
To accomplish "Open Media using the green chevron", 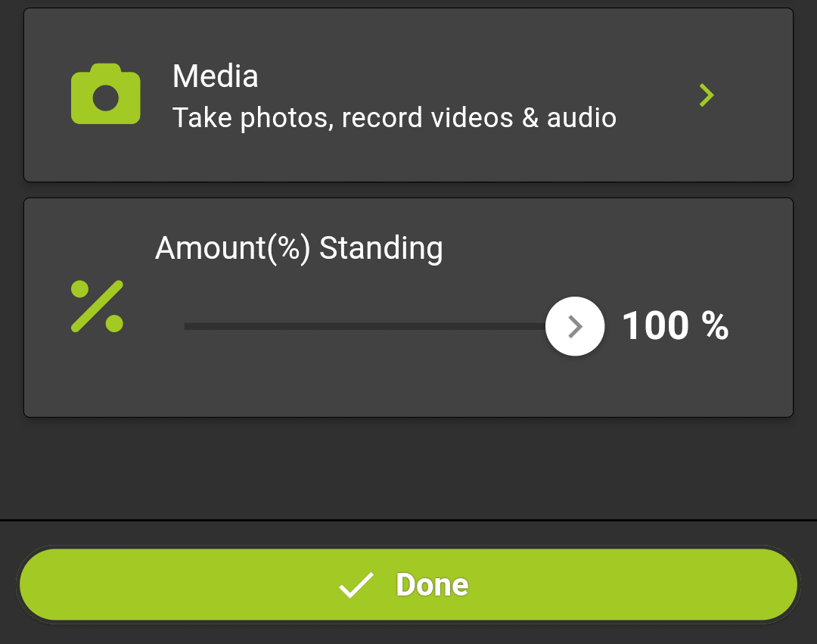I will point(707,95).
